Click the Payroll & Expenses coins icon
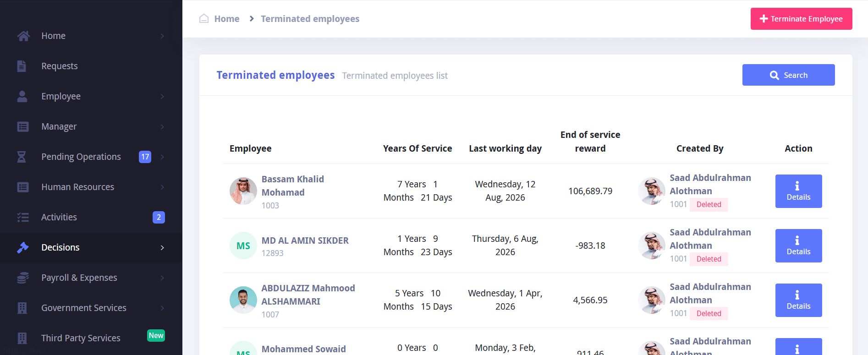 (23, 278)
